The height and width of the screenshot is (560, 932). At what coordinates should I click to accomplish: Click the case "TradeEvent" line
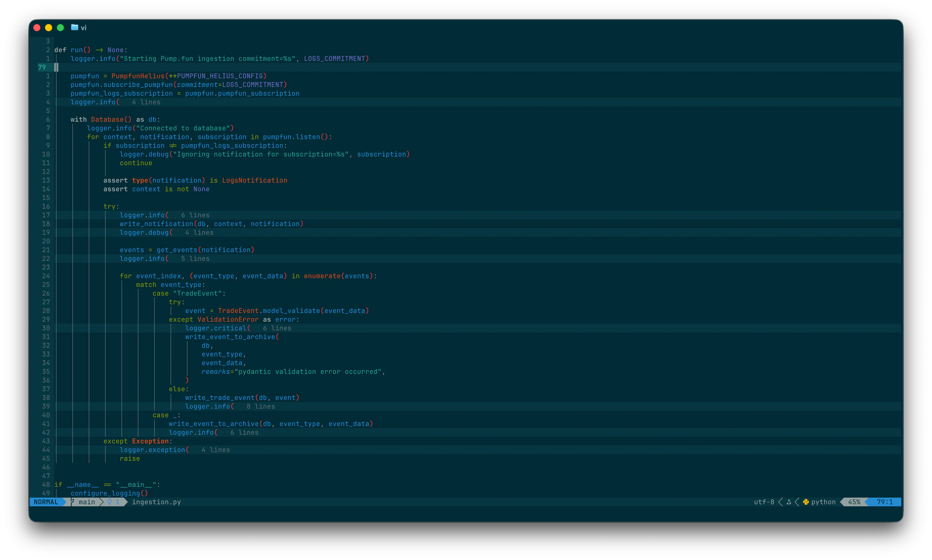tap(189, 293)
